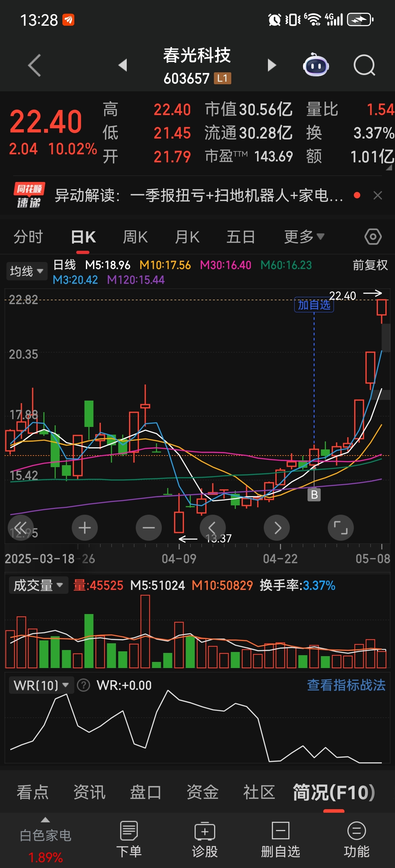Screen dimensions: 395x868
Task: Tap the alarm icon in status bar
Action: (274, 20)
